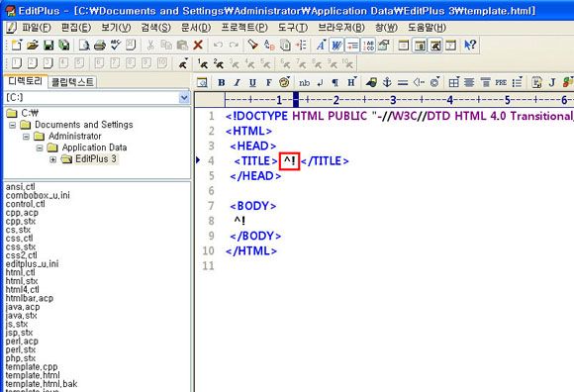Switch to the 클립텍스트 tab

pyautogui.click(x=72, y=82)
